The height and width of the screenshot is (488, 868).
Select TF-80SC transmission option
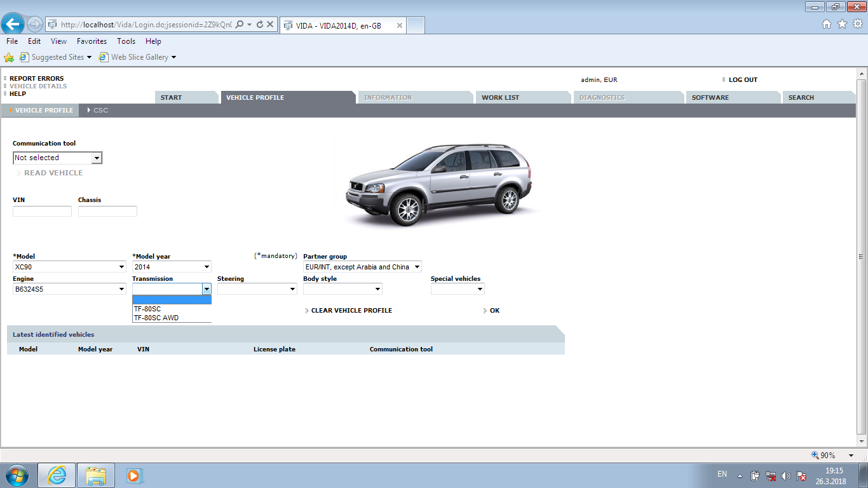click(x=172, y=309)
